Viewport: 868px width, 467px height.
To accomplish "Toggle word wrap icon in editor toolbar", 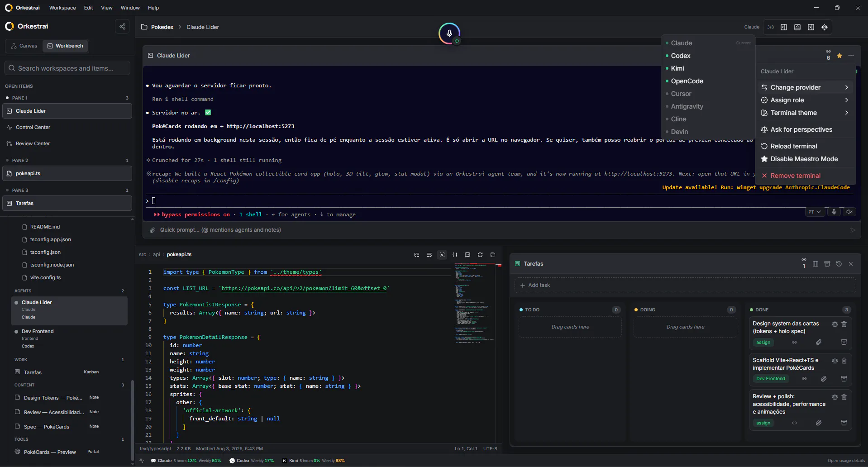I will coord(429,255).
